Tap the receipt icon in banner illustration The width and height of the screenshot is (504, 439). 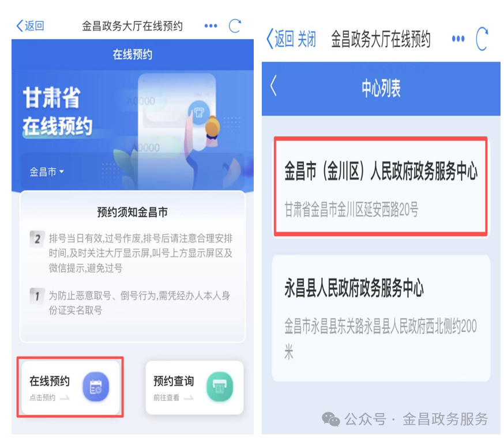pyautogui.click(x=198, y=112)
